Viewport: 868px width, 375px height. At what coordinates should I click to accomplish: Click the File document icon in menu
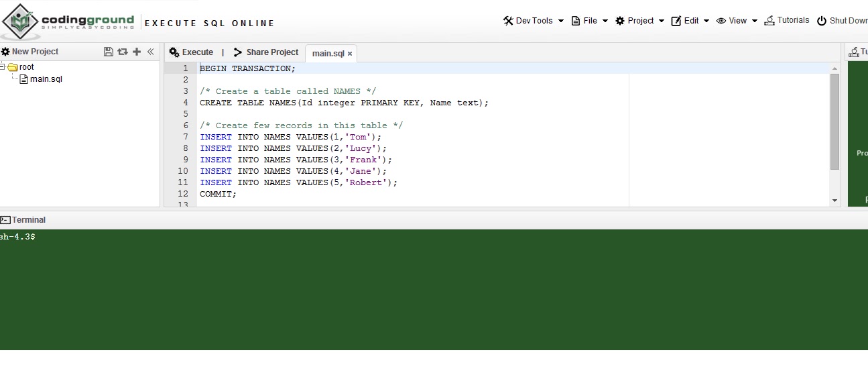[576, 21]
